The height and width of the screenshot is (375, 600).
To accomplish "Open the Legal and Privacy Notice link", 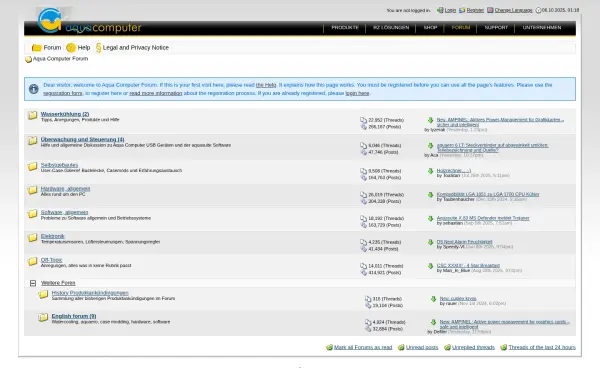I will coord(136,48).
